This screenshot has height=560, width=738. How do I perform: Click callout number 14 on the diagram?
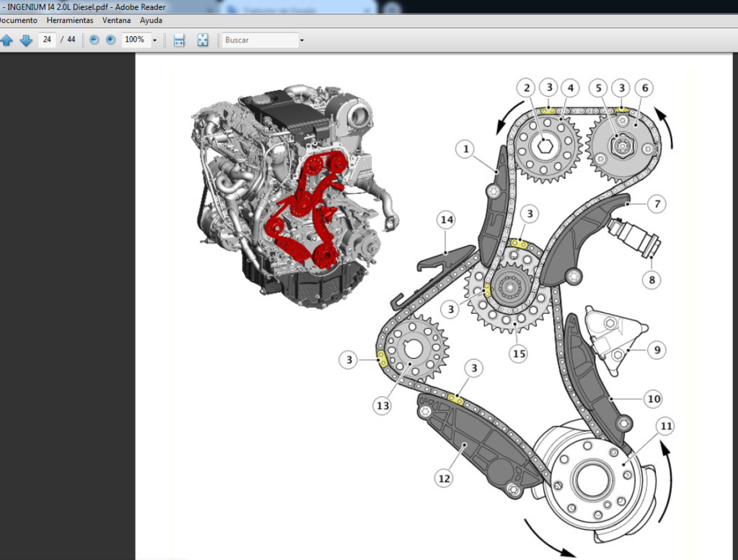coord(447,219)
